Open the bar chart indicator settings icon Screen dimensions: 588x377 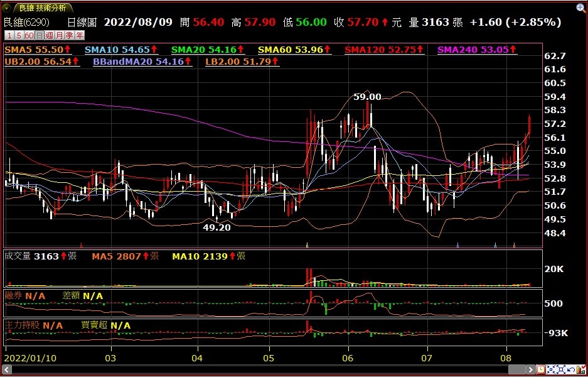coord(581,369)
